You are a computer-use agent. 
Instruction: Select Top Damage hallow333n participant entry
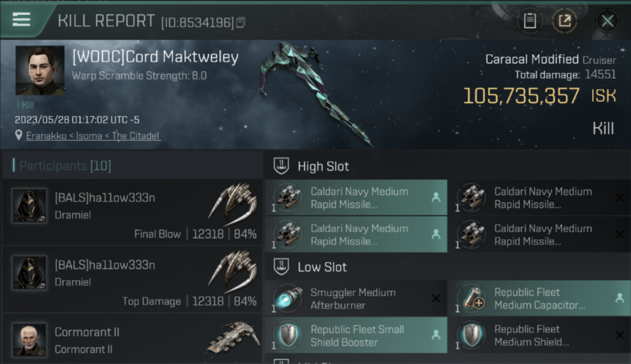click(131, 281)
